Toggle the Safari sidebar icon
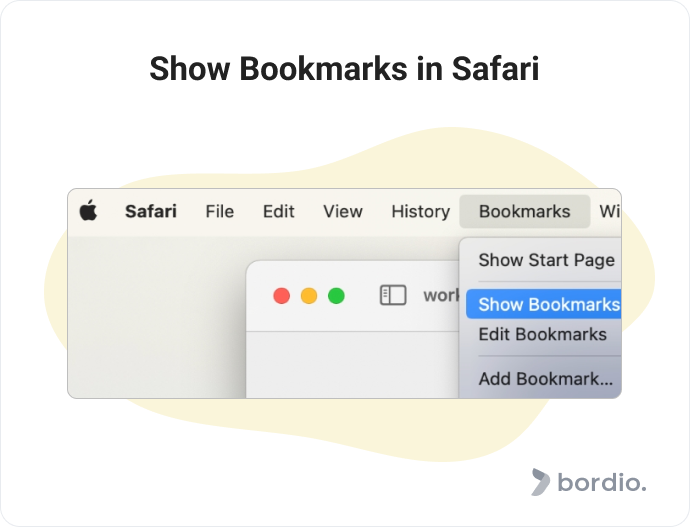The height and width of the screenshot is (527, 690). click(393, 295)
